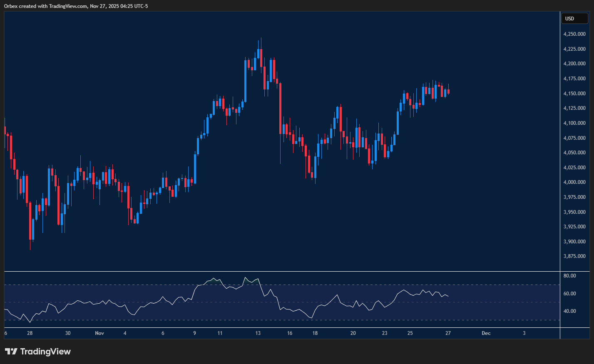Screen dimensions: 594x364
Task: Select the 4,250.000 price axis label
Action: [576, 34]
